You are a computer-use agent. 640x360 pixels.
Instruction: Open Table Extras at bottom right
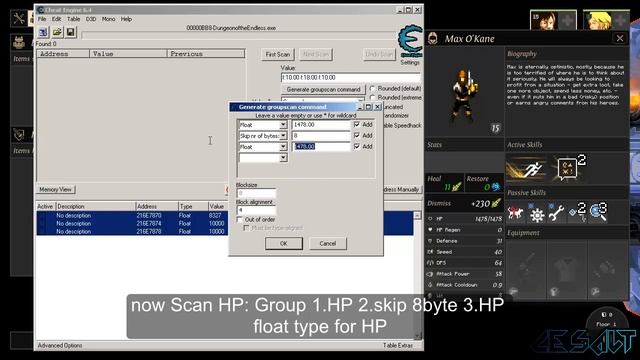[398, 345]
